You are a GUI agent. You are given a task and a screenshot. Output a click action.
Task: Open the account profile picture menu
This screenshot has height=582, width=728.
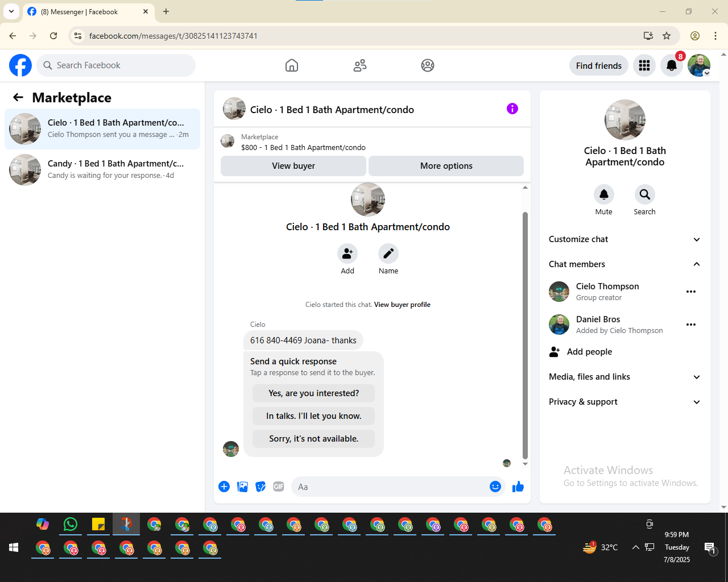[699, 65]
